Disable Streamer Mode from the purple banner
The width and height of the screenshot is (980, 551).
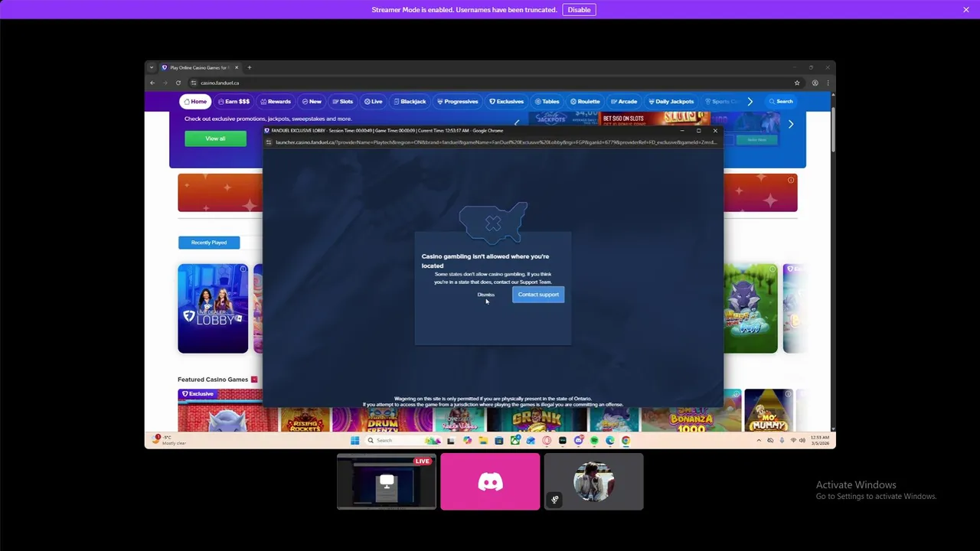579,9
